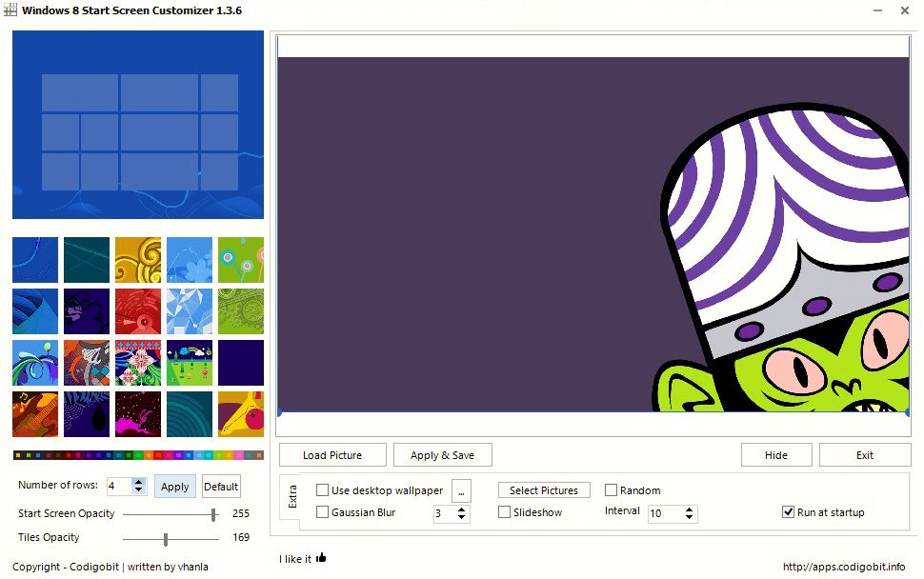Image resolution: width=924 pixels, height=579 pixels.
Task: Select the yellow tile with red round fruit
Action: click(x=241, y=414)
